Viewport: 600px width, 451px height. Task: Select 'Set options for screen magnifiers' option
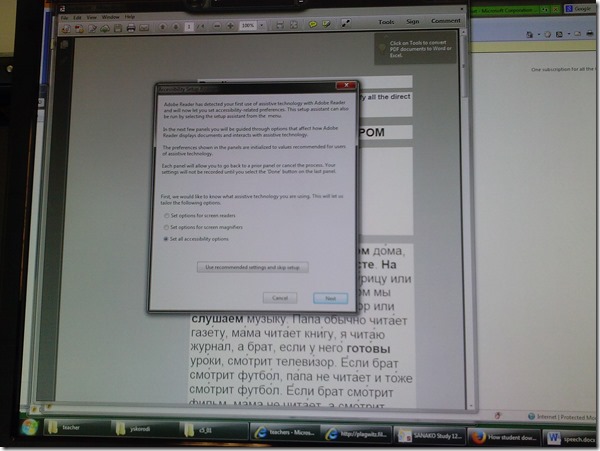point(166,227)
